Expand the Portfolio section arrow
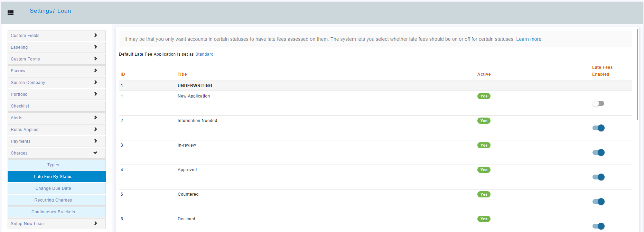 click(95, 94)
